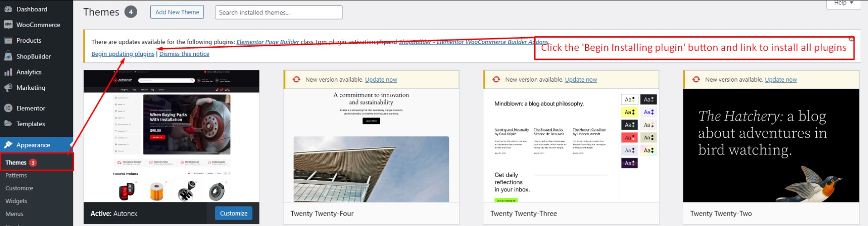The width and height of the screenshot is (868, 226).
Task: Click the Twenty Twenty-Two theme name
Action: pyautogui.click(x=721, y=213)
